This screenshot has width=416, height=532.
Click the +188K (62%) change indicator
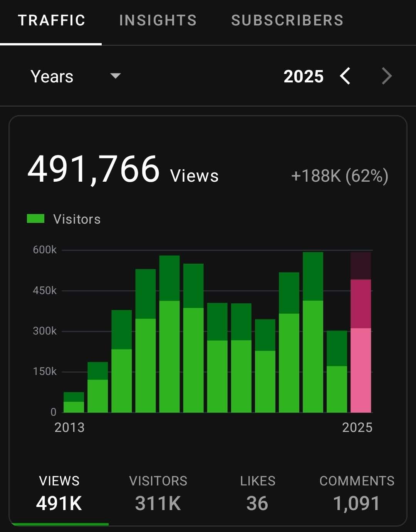[x=340, y=176]
